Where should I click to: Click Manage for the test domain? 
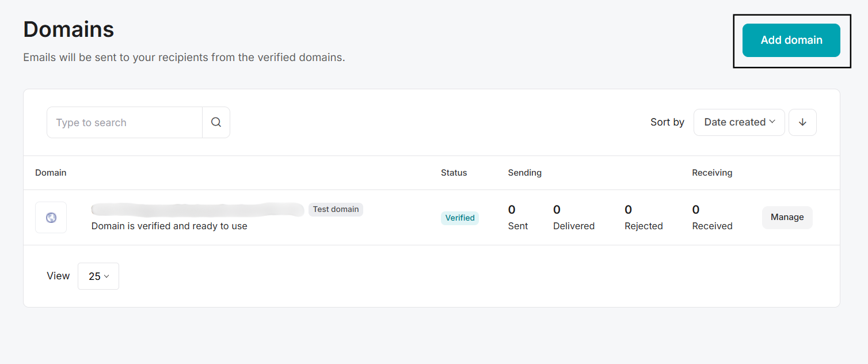787,217
